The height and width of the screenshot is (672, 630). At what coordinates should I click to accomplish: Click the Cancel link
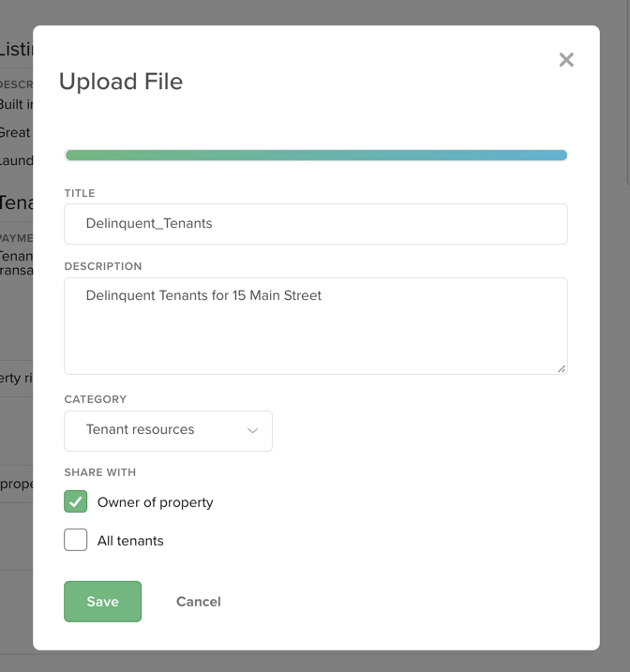click(199, 602)
